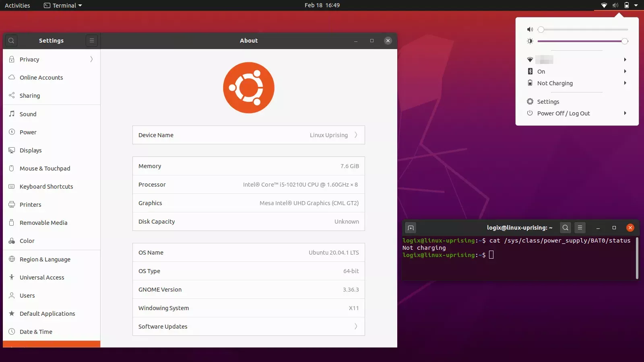Click the Graphics Mesa Intel UHD value
The height and width of the screenshot is (362, 644).
point(309,203)
